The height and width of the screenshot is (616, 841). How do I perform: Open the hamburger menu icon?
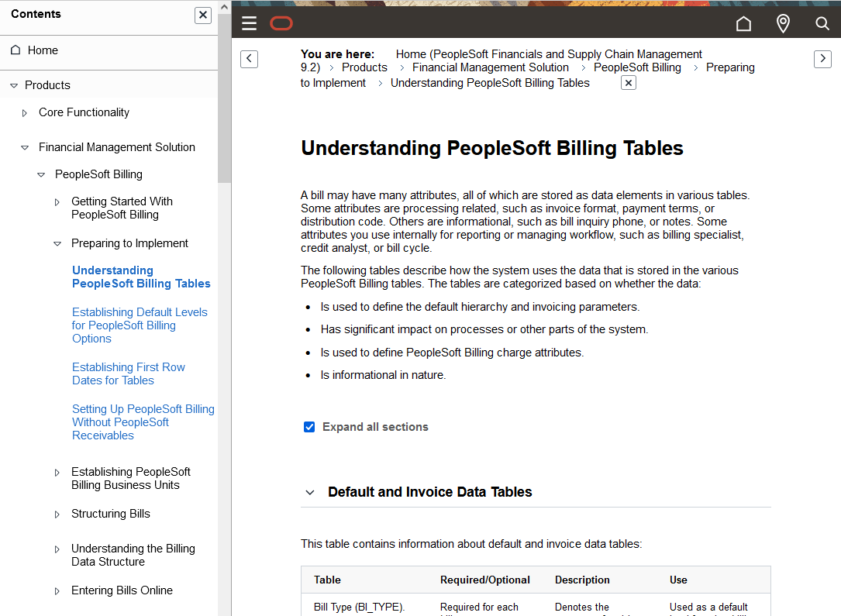(x=249, y=23)
